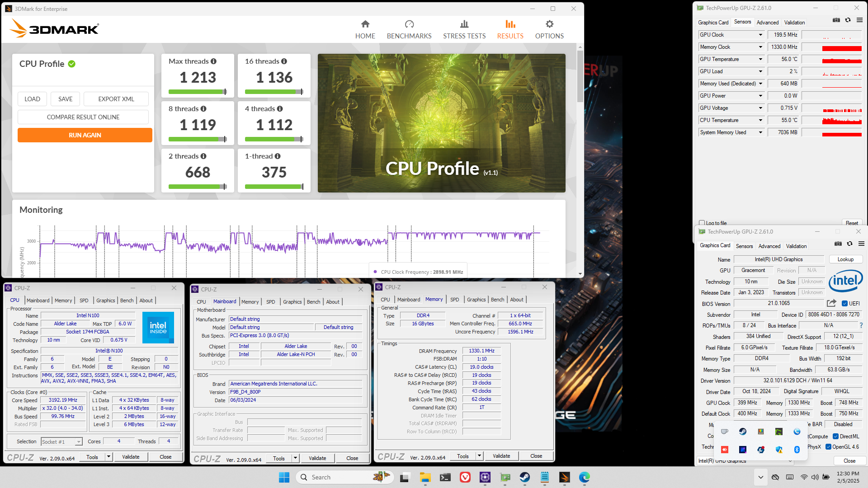
Task: Open SPD tab in CPU-Z Memory window
Action: click(454, 300)
